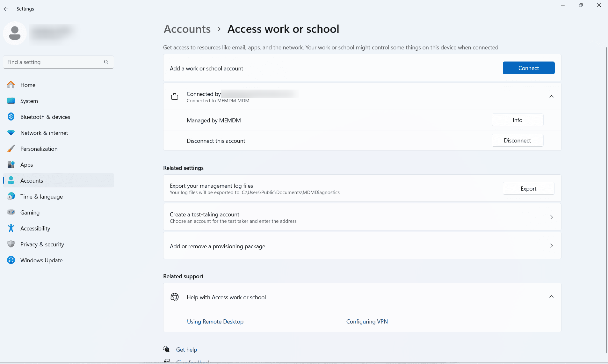Screen dimensions: 608x364
Task: Click the Privacy & security shield icon
Action: pos(11,244)
